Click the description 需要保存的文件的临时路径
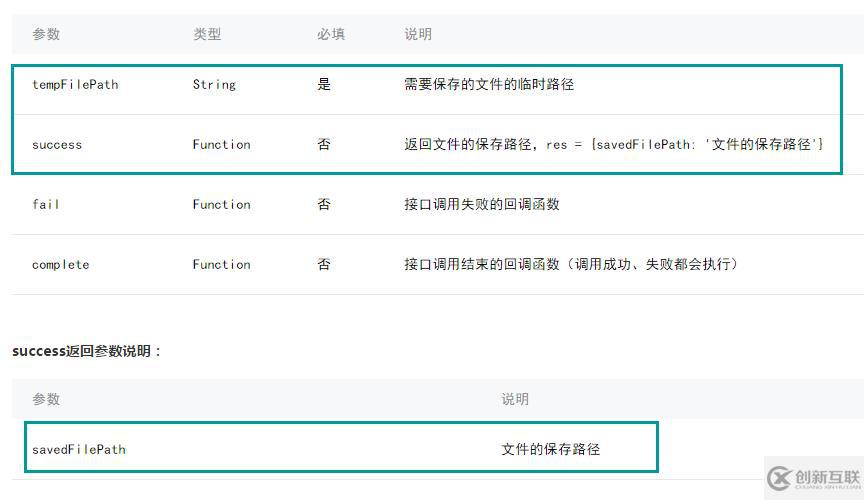This screenshot has width=864, height=500. coord(489,85)
